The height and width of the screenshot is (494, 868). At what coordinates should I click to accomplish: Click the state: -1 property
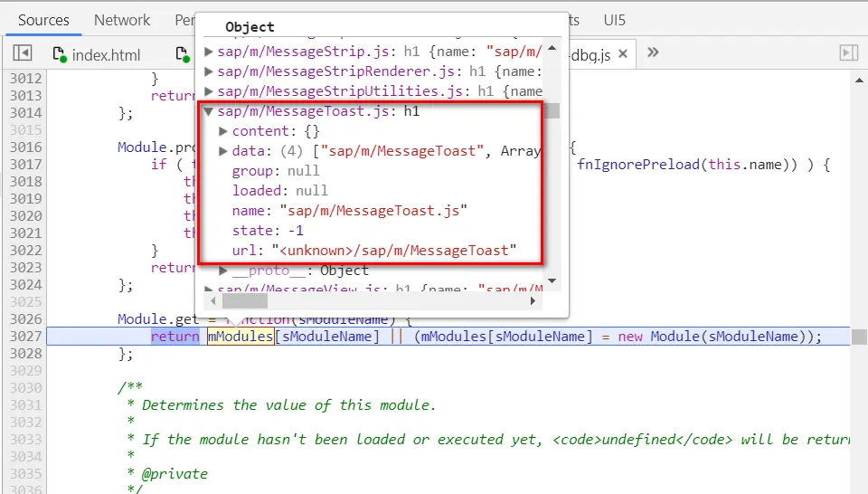coord(268,231)
